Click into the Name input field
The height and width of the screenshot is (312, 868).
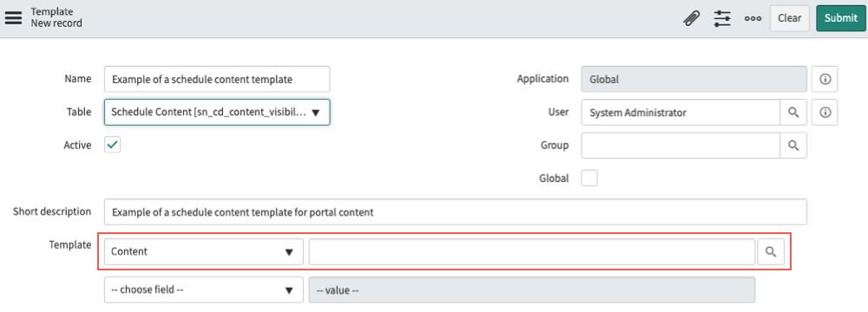(x=217, y=79)
